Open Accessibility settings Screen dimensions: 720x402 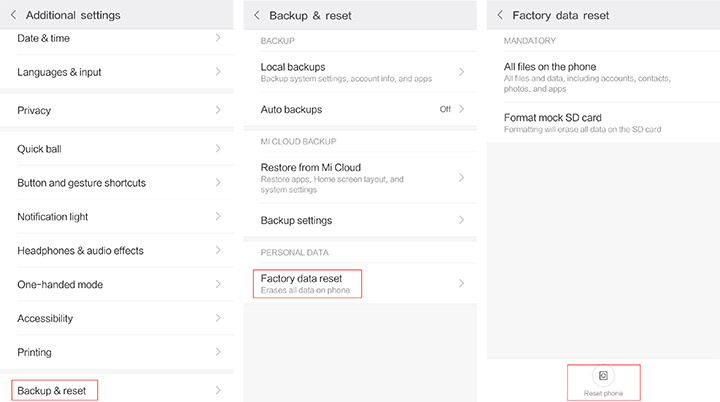tap(45, 319)
